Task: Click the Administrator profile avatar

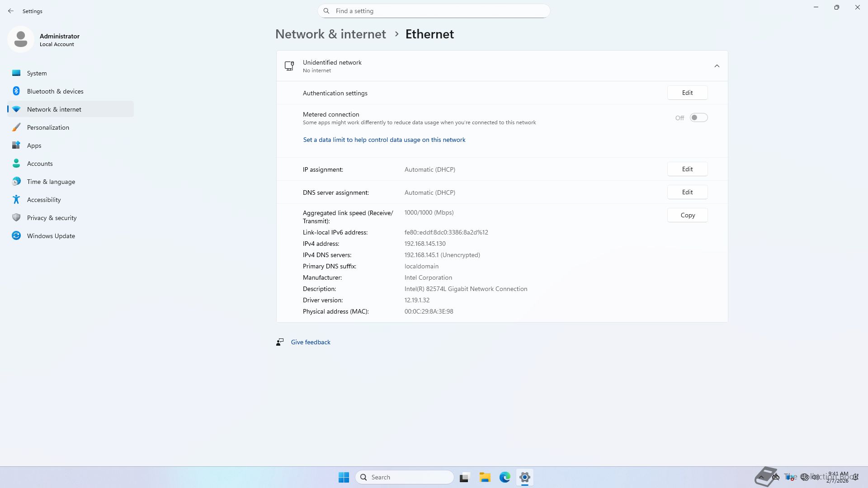Action: [x=21, y=39]
